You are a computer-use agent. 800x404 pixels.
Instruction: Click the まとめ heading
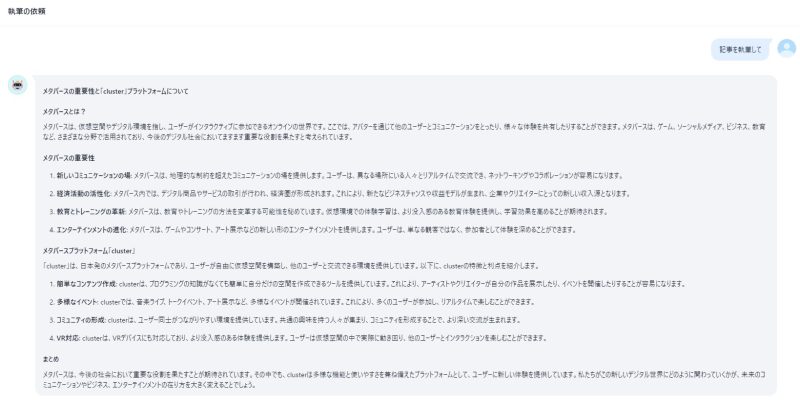point(50,357)
